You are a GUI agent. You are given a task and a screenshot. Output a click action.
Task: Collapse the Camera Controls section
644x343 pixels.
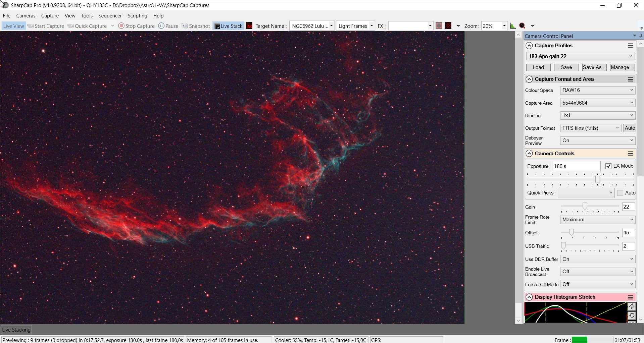point(529,154)
